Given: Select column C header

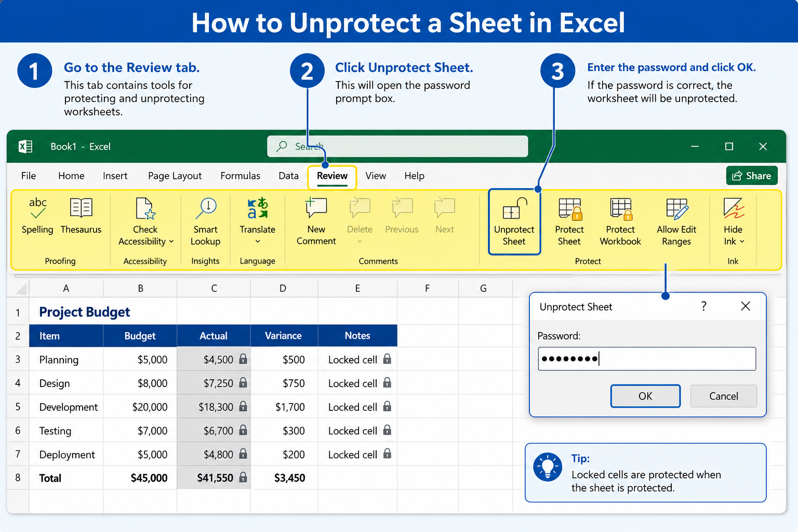Looking at the screenshot, I should [214, 288].
